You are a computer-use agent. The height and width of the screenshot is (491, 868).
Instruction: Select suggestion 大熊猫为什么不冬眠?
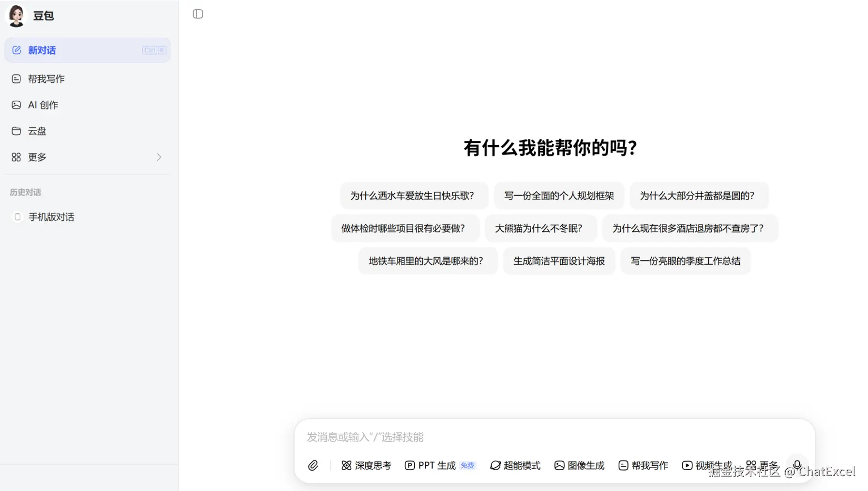coord(540,228)
